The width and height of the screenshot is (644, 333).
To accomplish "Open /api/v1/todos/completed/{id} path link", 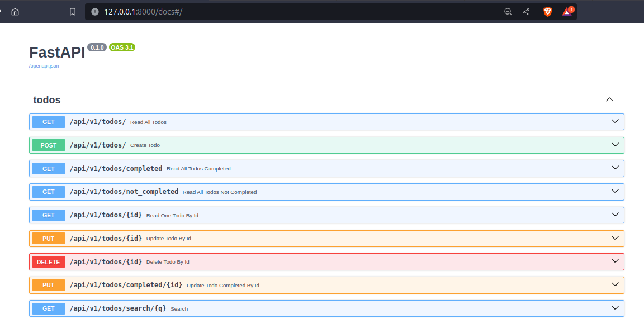I will 126,285.
